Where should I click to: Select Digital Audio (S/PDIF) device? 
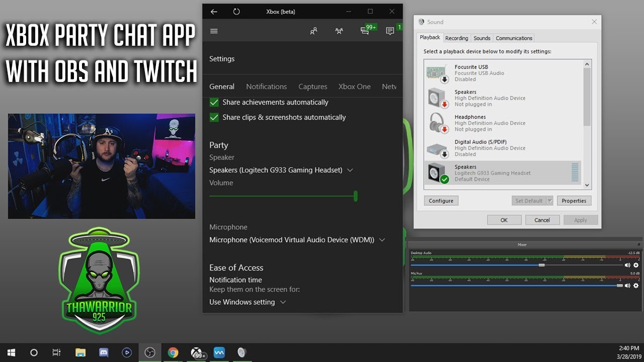click(x=504, y=148)
